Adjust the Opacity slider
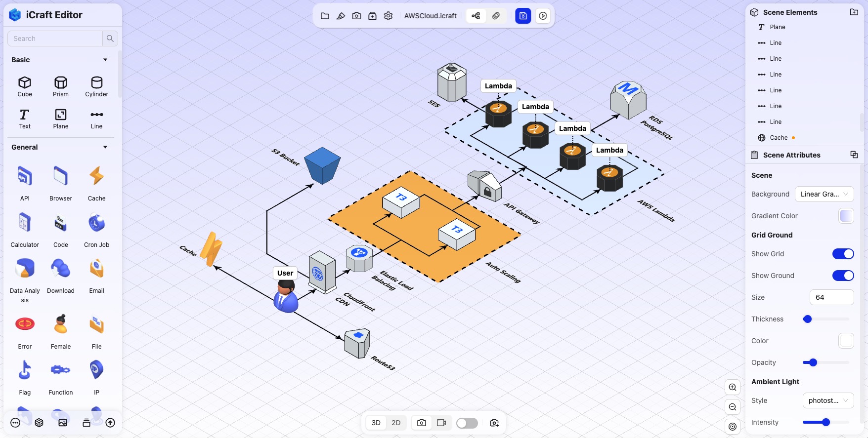Image resolution: width=868 pixels, height=438 pixels. pos(826,362)
